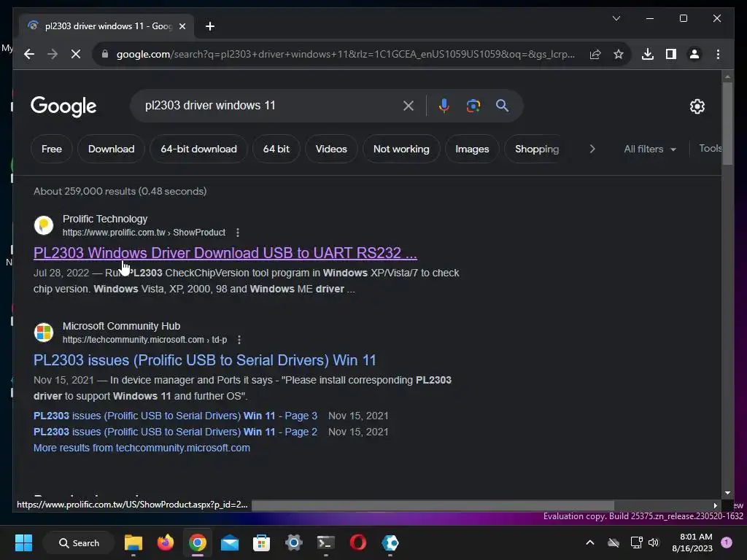Open PL2303 Windows Driver Download result
This screenshot has width=747, height=560.
[225, 253]
